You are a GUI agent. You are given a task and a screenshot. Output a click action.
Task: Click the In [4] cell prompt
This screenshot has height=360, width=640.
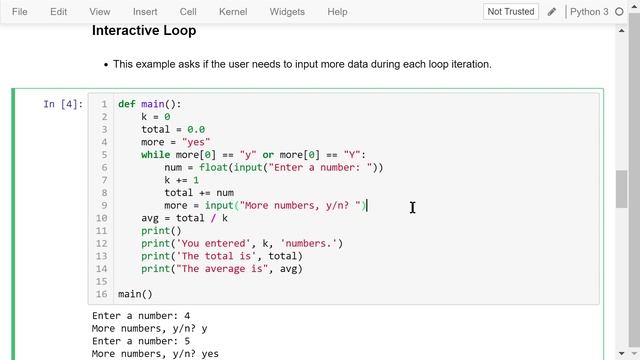click(63, 104)
